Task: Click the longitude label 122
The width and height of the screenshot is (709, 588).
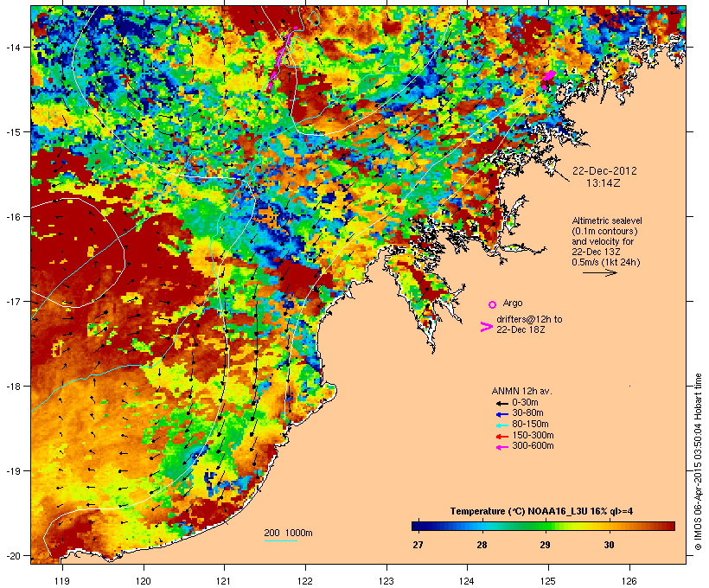Action: [x=305, y=581]
